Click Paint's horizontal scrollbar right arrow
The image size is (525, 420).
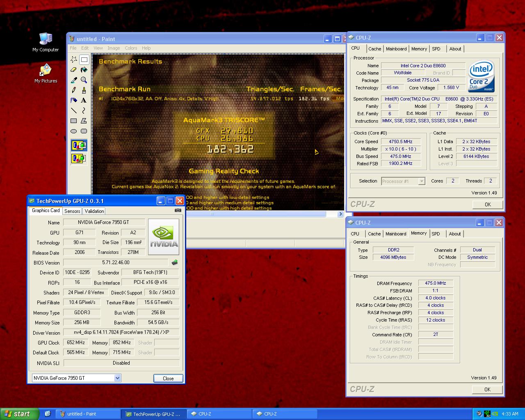[x=340, y=214]
